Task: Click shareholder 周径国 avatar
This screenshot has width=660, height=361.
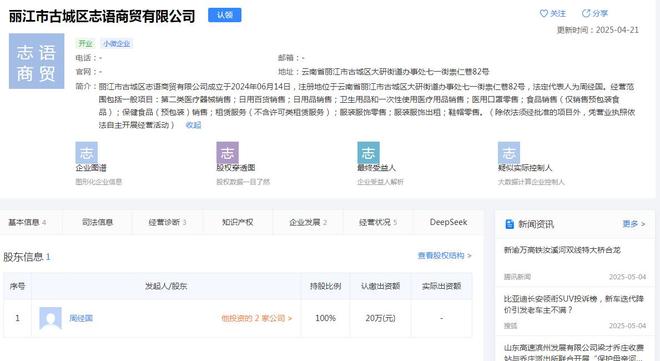Action: 51,318
